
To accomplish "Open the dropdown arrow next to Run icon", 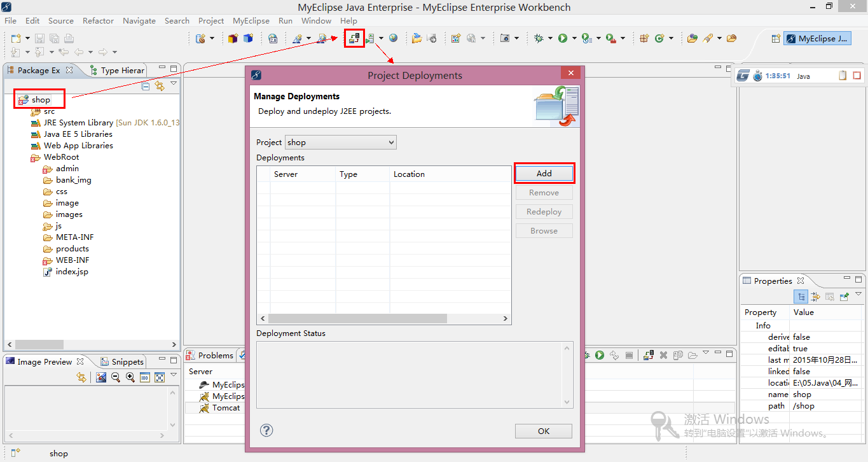I will click(574, 38).
